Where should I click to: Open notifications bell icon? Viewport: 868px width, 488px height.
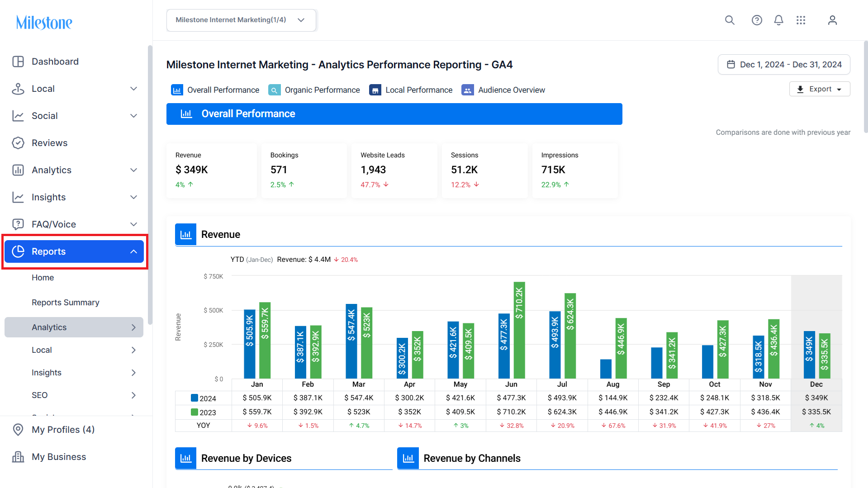click(778, 20)
